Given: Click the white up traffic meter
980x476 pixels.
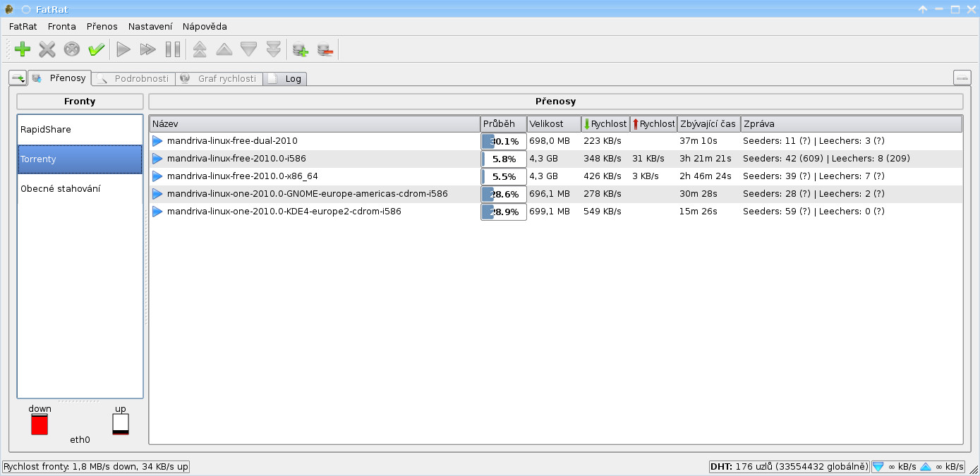Looking at the screenshot, I should click(121, 425).
